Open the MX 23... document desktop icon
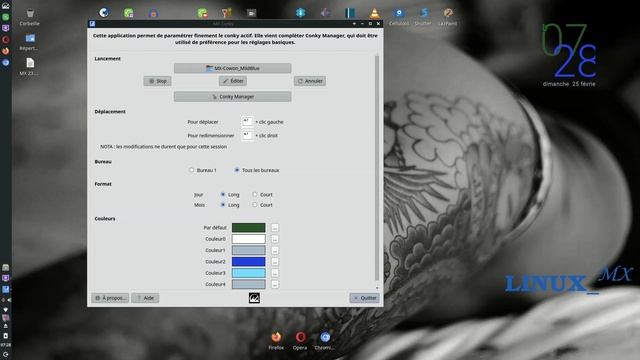 [29, 67]
